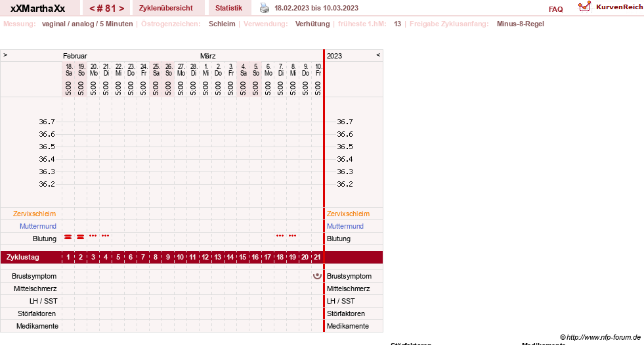Image resolution: width=644 pixels, height=345 pixels.
Task: Click the Minus-8-Regel value
Action: 521,24
